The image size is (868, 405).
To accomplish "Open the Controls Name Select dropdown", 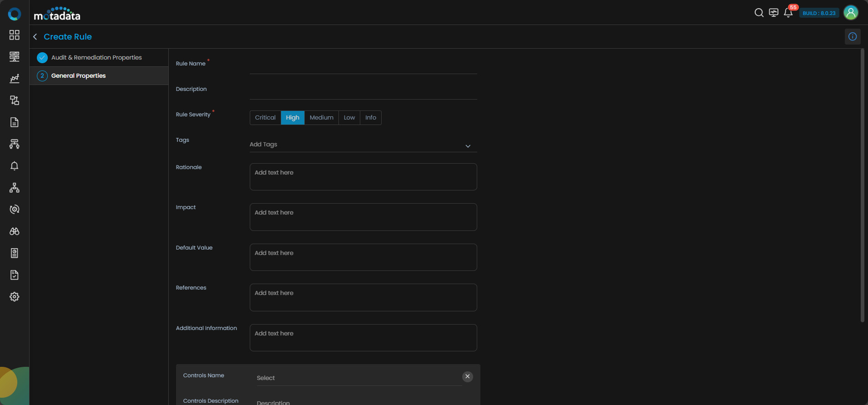I will coord(358,378).
